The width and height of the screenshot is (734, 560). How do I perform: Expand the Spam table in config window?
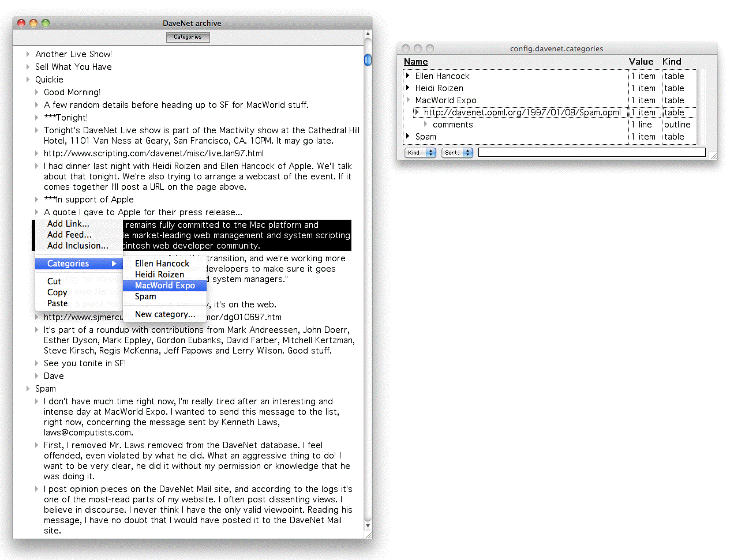click(407, 137)
